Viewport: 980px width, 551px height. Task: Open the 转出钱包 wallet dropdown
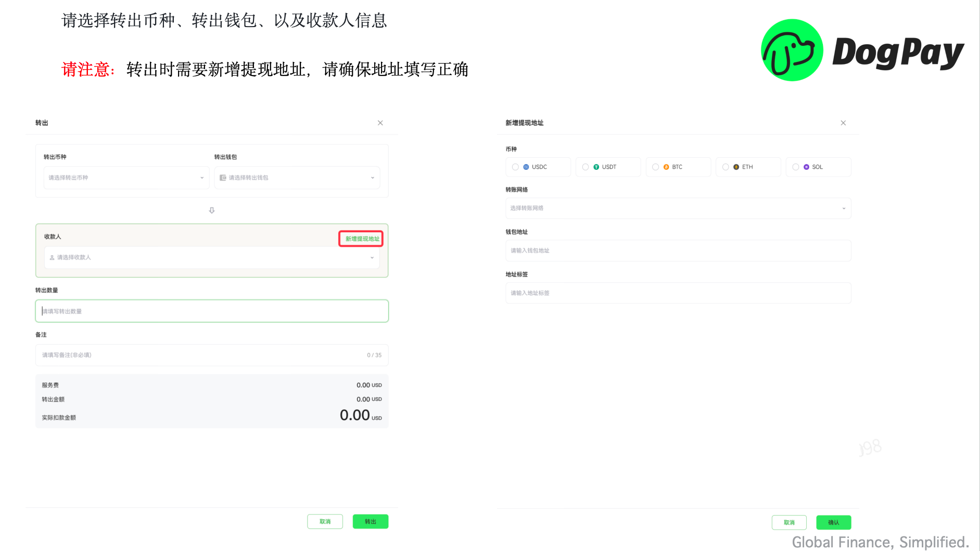(297, 178)
